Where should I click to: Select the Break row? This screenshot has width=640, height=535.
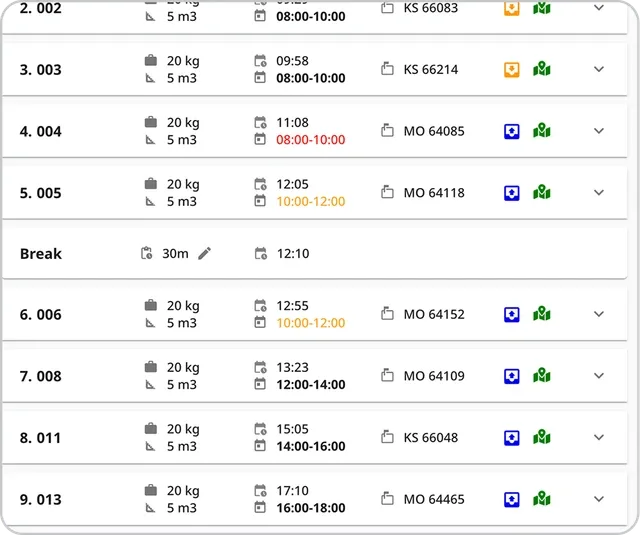(41, 254)
